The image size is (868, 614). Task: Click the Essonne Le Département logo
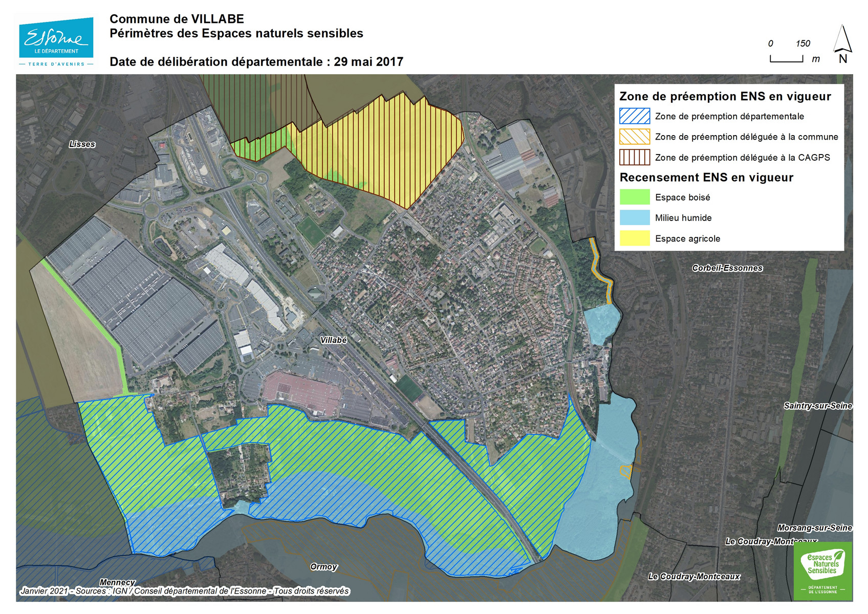tap(56, 41)
